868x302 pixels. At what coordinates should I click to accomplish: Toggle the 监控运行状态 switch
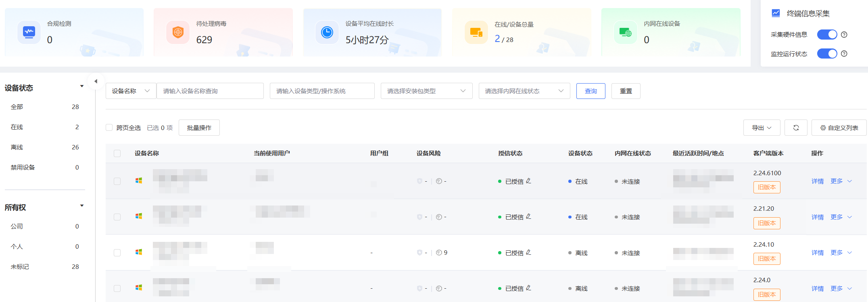pos(827,54)
